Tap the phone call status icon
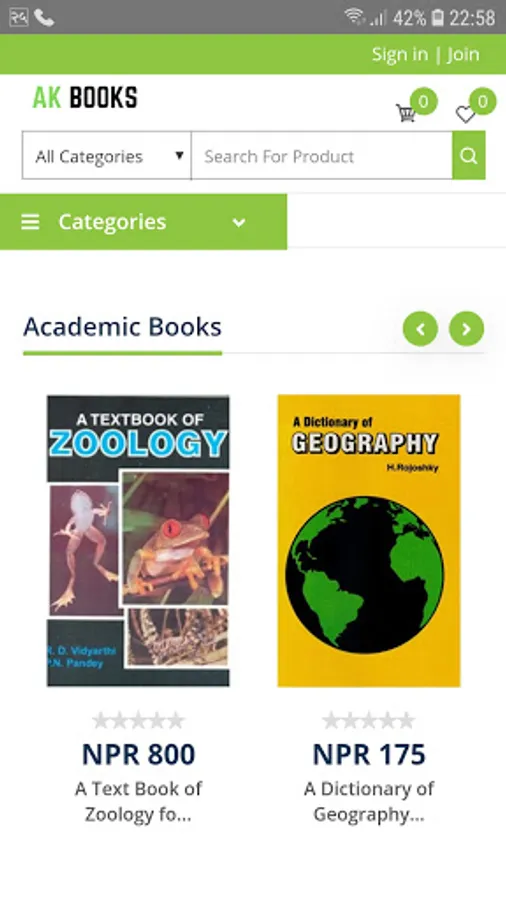506x900 pixels. pos(44,18)
